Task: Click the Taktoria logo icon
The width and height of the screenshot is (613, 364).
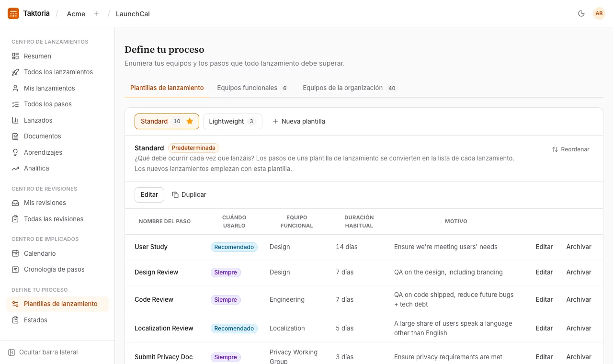Action: [13, 13]
